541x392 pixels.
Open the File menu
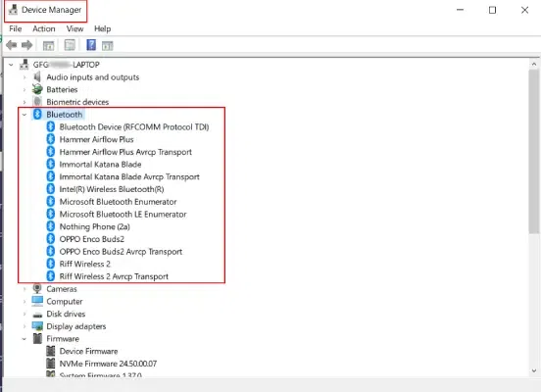tap(15, 28)
